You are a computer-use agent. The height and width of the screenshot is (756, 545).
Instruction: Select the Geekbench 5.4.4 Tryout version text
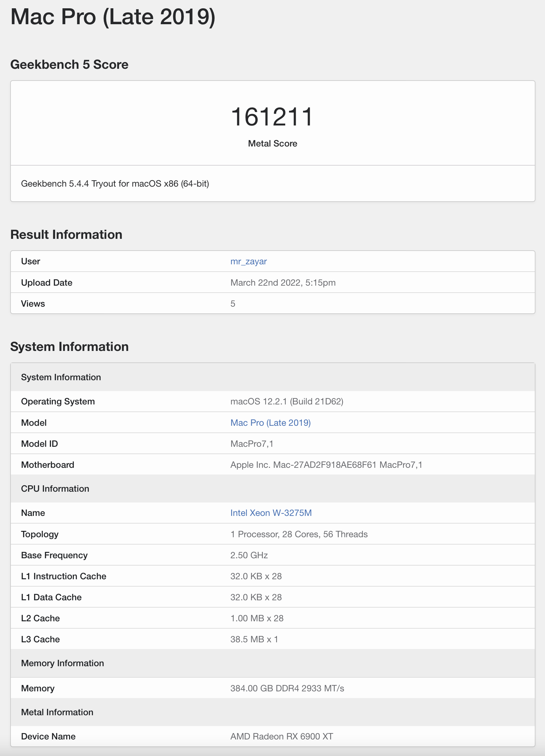(x=115, y=184)
